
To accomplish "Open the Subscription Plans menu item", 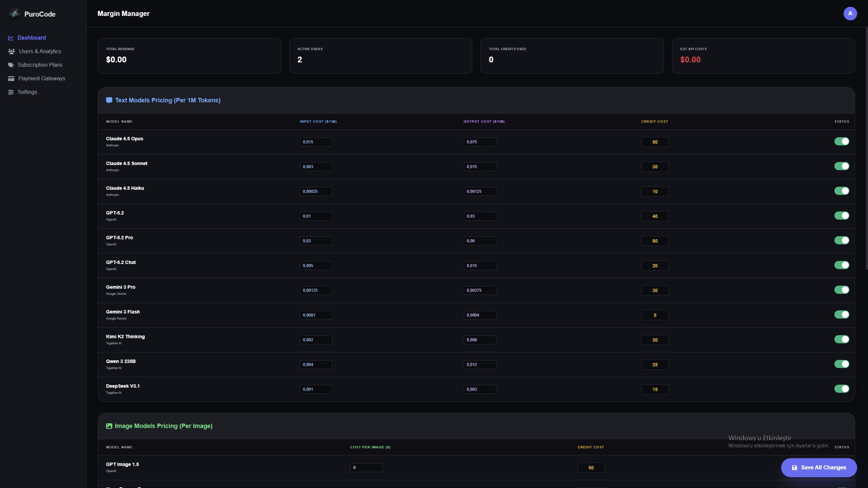I will 40,65.
